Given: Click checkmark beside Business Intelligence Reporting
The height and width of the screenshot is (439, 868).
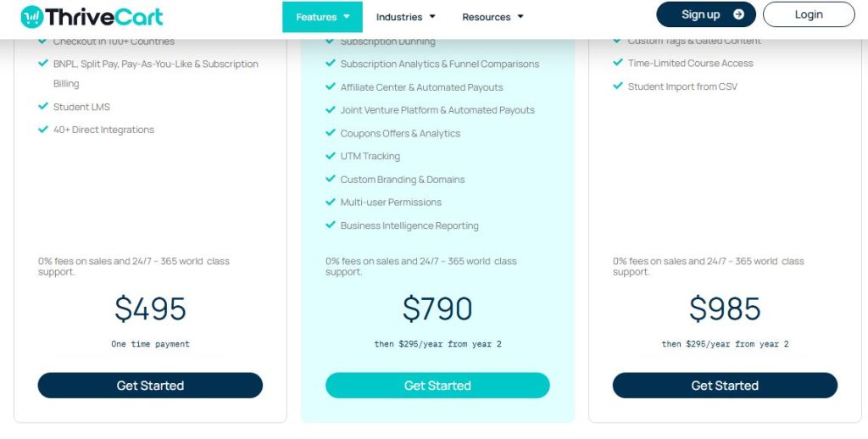Looking at the screenshot, I should tap(331, 225).
